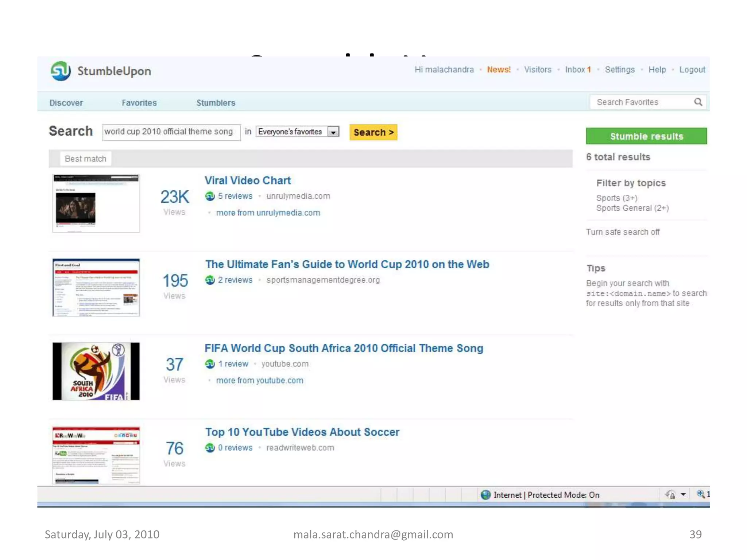
Task: Click StumbleUpon icon beside 0 reviews
Action: 210,448
